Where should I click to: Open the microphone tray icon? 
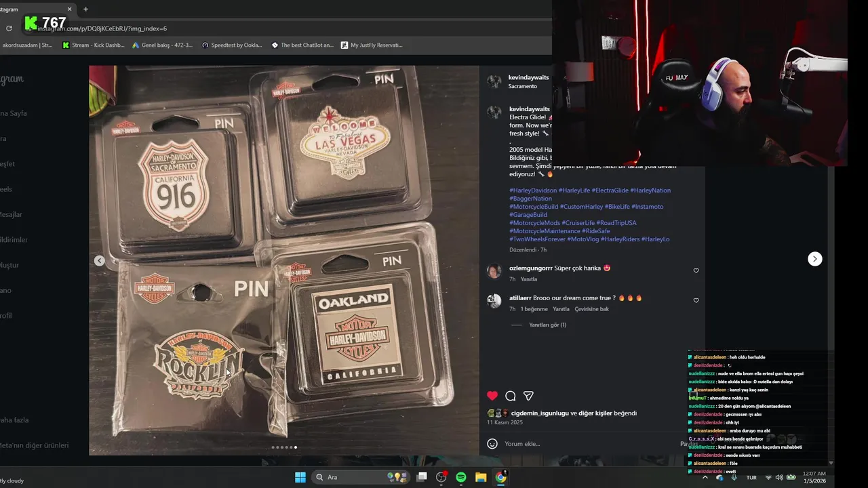734,477
